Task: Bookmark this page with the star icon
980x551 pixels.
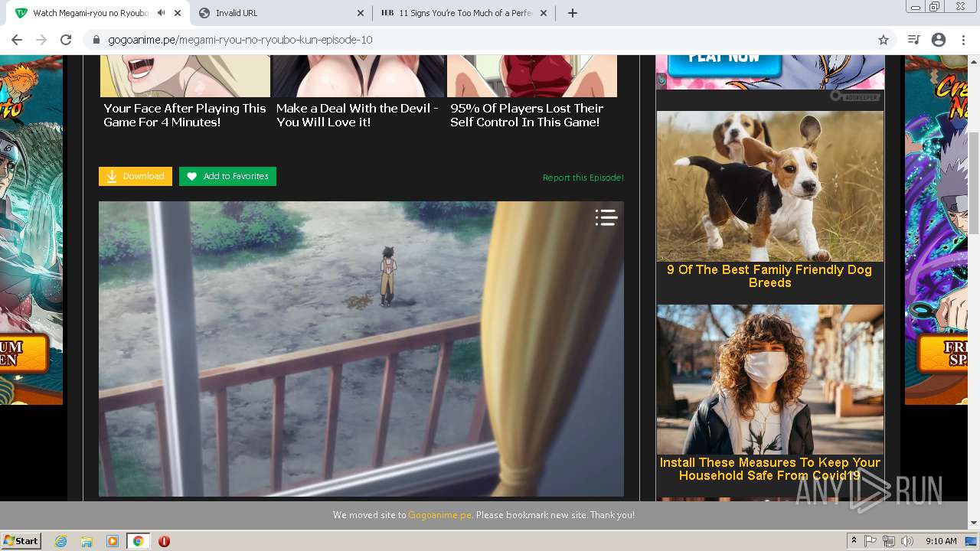Action: (x=883, y=40)
